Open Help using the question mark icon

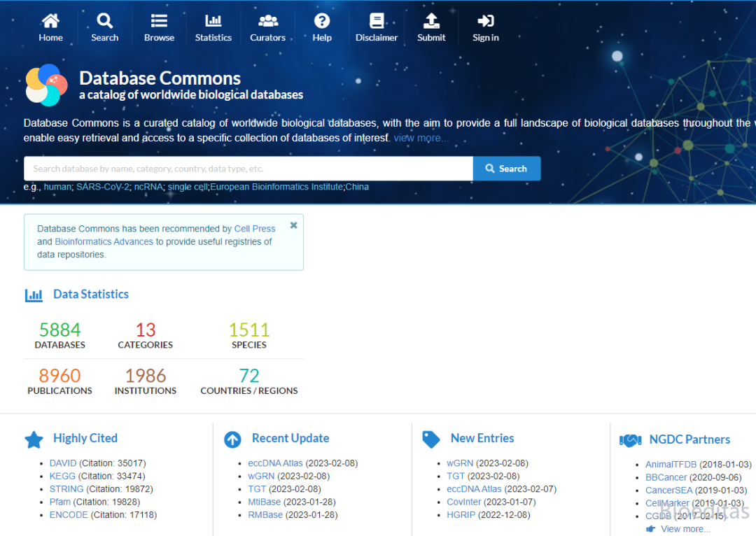[321, 22]
